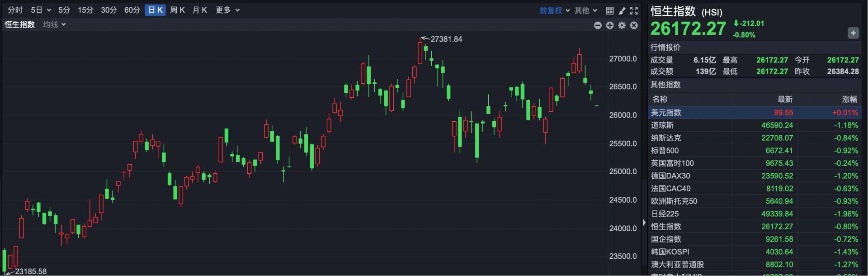The image size is (868, 276).
Task: Collapse the side panel with arrow handle
Action: click(644, 222)
